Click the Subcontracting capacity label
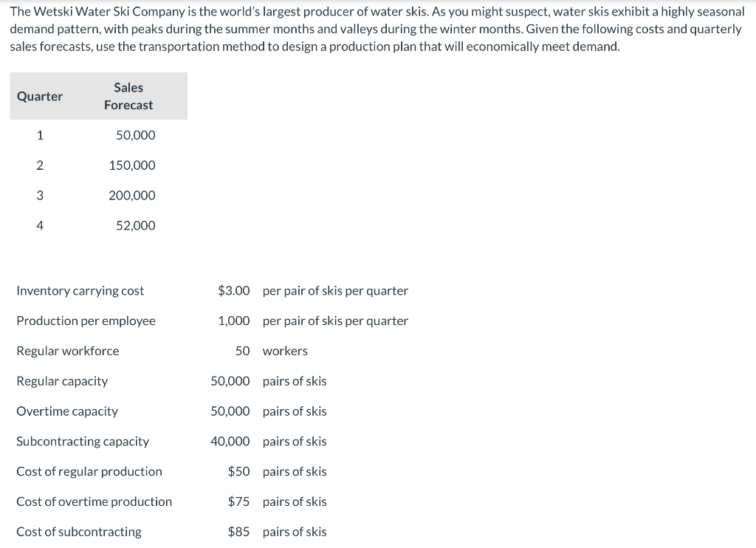The image size is (756, 548). [x=83, y=442]
